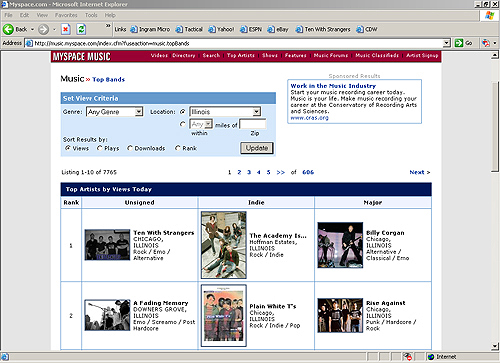Open the Tools menu
This screenshot has width=500, height=363.
tap(91, 15)
